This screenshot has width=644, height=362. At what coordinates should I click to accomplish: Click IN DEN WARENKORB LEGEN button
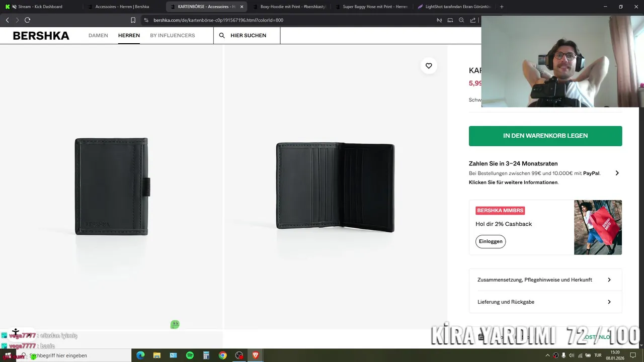[545, 136]
